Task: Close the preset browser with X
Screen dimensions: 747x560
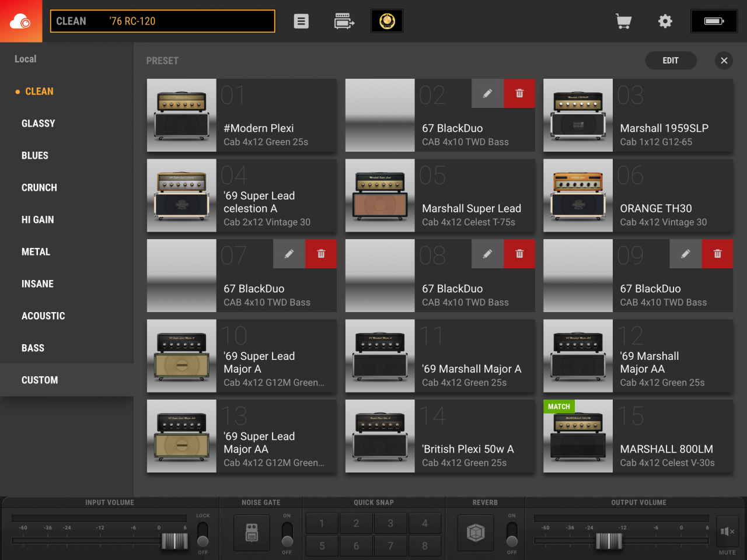Action: [x=724, y=61]
